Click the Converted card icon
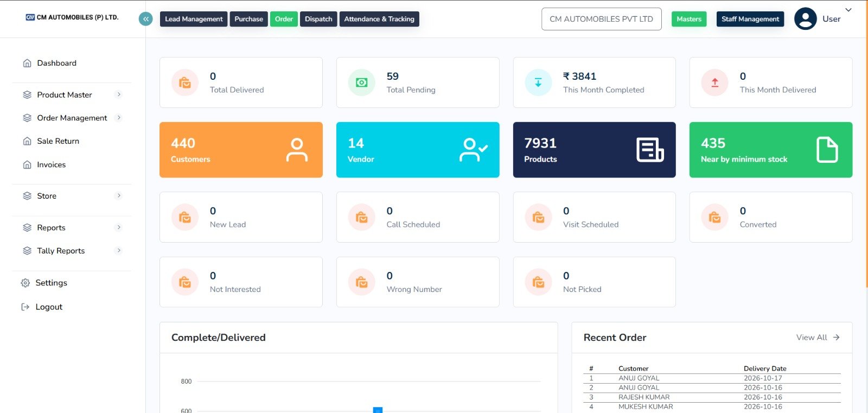This screenshot has width=868, height=413. [x=714, y=217]
